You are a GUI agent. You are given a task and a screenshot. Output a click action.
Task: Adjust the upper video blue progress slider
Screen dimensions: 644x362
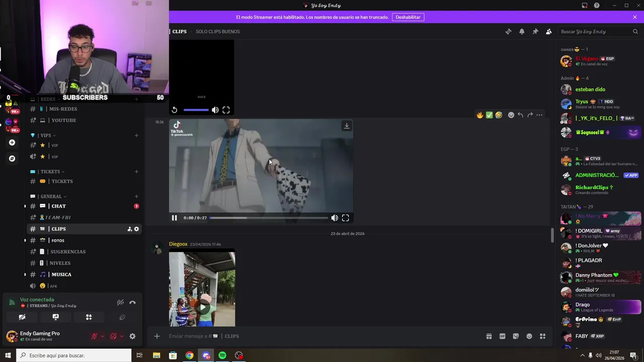click(x=196, y=110)
